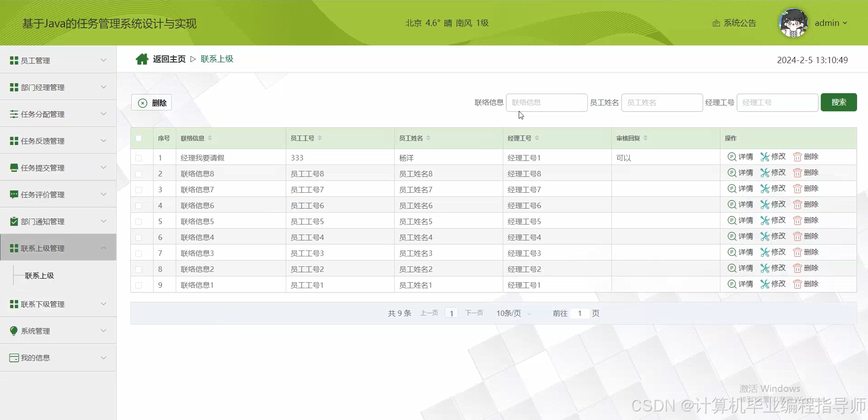The image size is (868, 420).
Task: Open the admin user dropdown arrow
Action: tap(845, 23)
